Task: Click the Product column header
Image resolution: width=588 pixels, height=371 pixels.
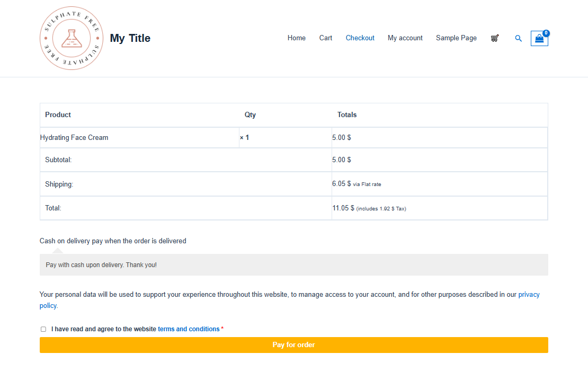Action: (x=58, y=115)
